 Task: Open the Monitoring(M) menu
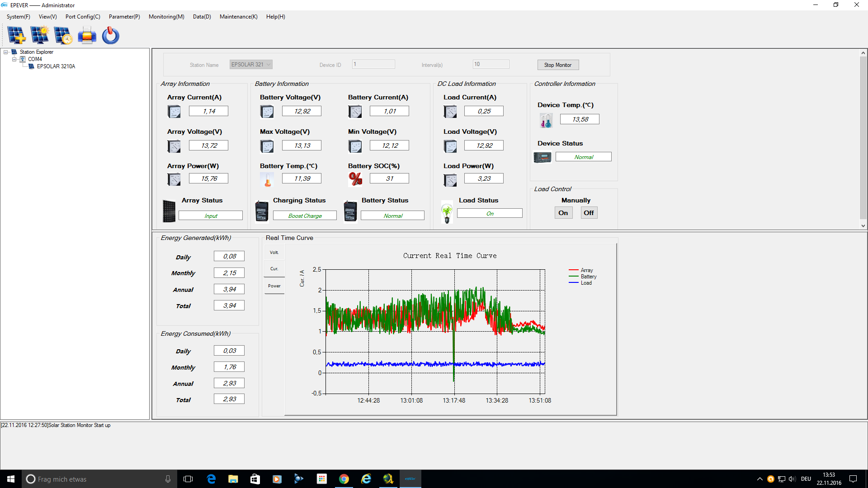coord(166,17)
